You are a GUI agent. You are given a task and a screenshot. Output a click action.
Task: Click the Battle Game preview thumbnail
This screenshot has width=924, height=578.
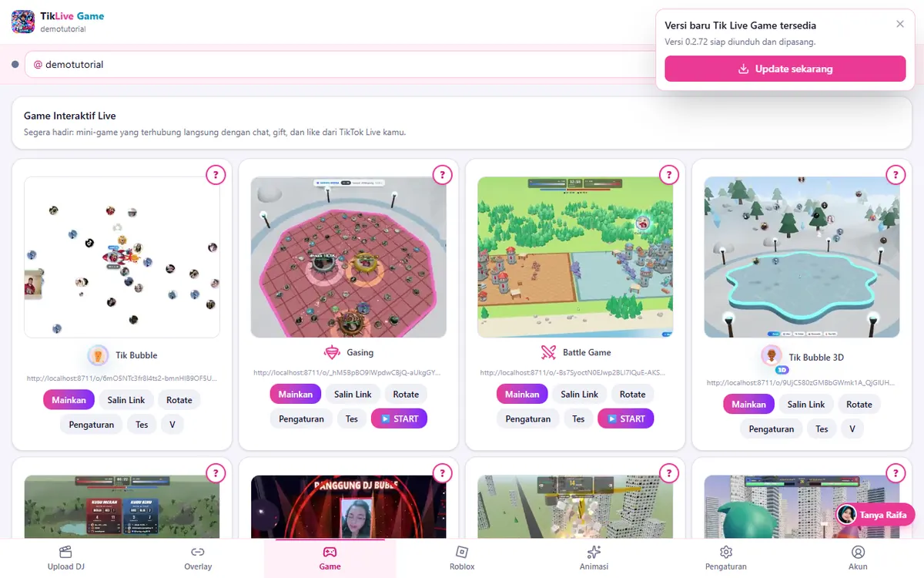point(575,257)
